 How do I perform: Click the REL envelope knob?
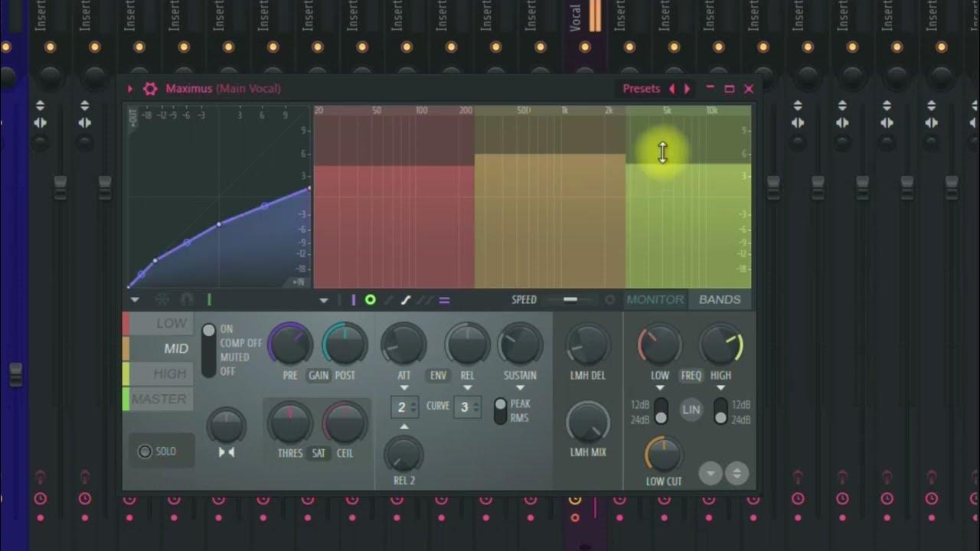click(467, 344)
